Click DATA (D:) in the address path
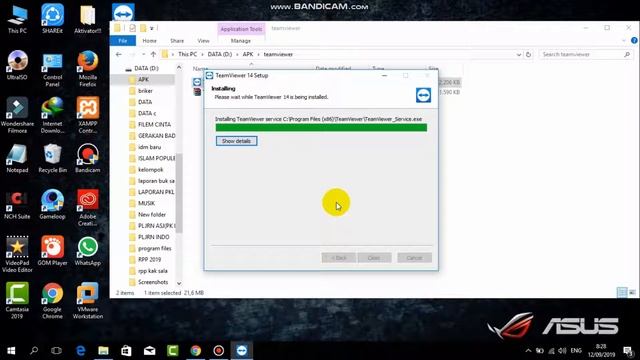This screenshot has width=640, height=360. click(220, 54)
